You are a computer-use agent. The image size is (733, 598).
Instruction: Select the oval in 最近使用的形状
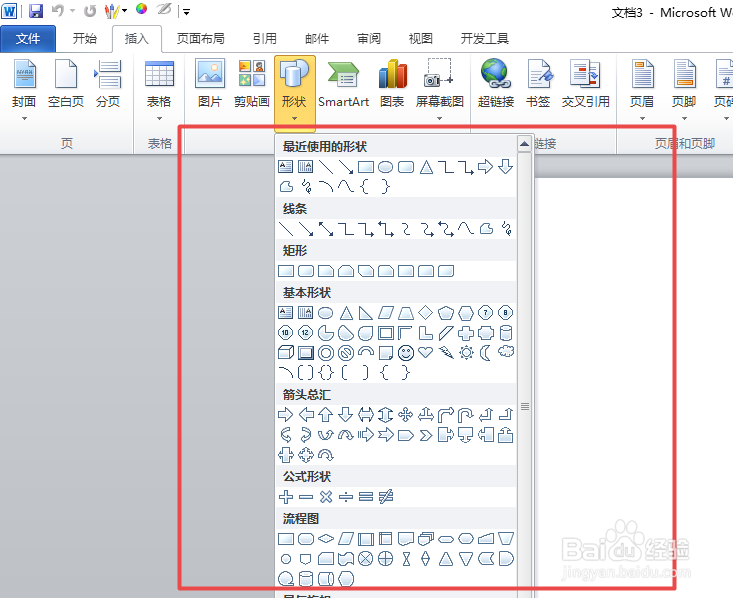point(386,167)
